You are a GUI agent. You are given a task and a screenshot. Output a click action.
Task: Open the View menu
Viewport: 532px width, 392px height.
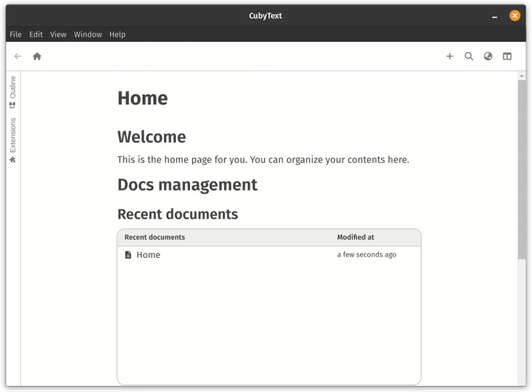[x=58, y=34]
